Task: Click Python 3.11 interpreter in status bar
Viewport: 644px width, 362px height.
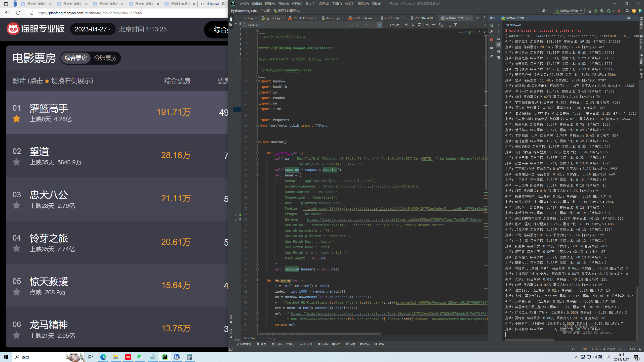Action: coord(626,349)
